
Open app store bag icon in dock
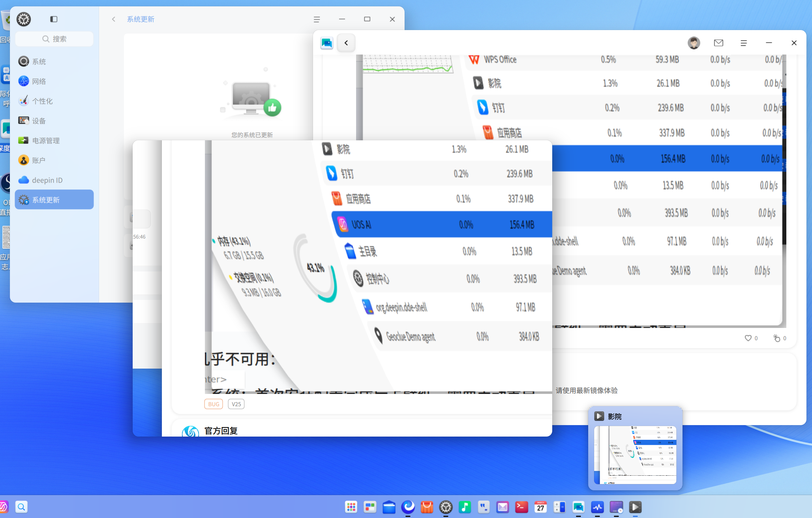click(x=427, y=507)
